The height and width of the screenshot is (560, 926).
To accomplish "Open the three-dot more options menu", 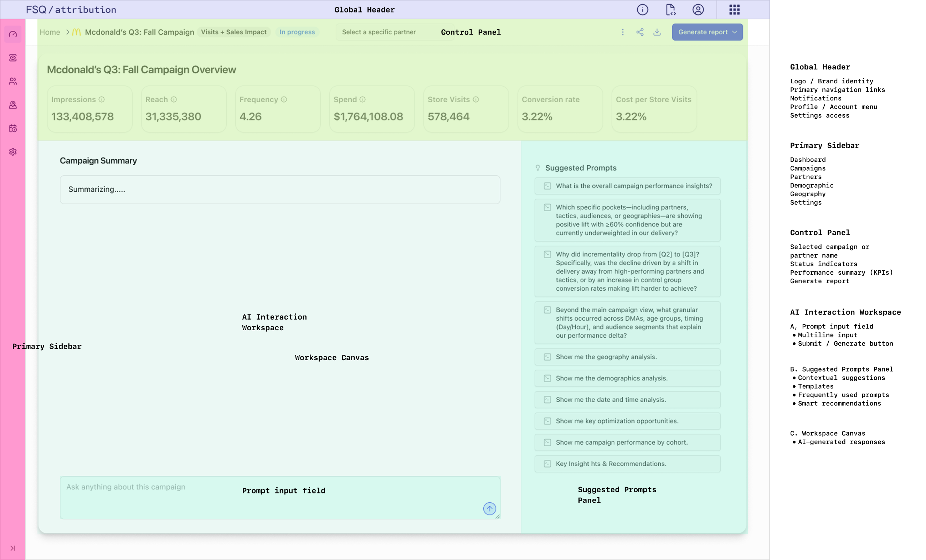I will click(x=622, y=32).
